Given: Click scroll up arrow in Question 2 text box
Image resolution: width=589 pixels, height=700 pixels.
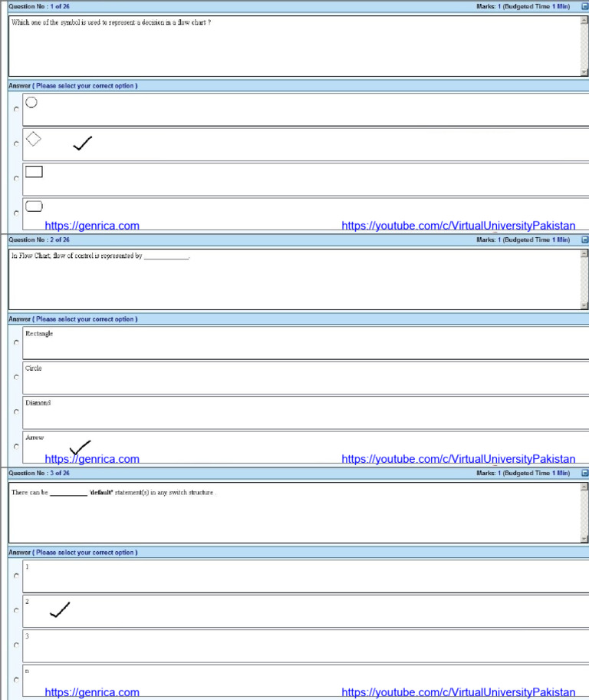Looking at the screenshot, I should (x=584, y=253).
